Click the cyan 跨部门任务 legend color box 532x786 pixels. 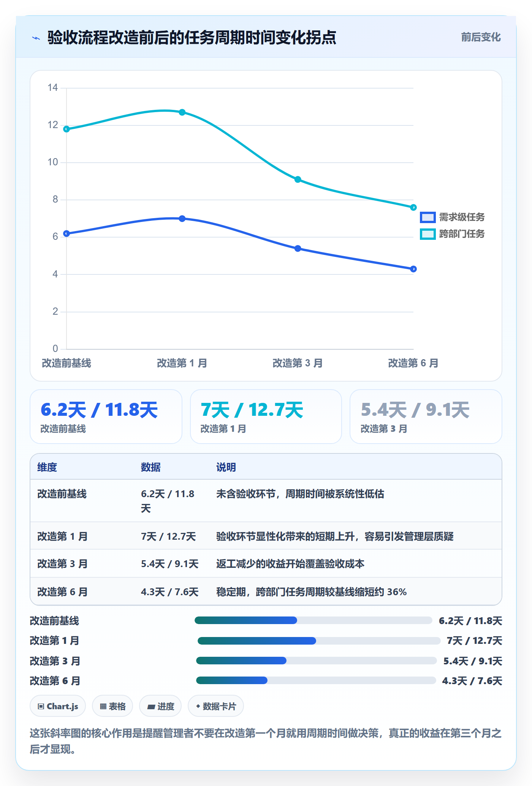427,234
